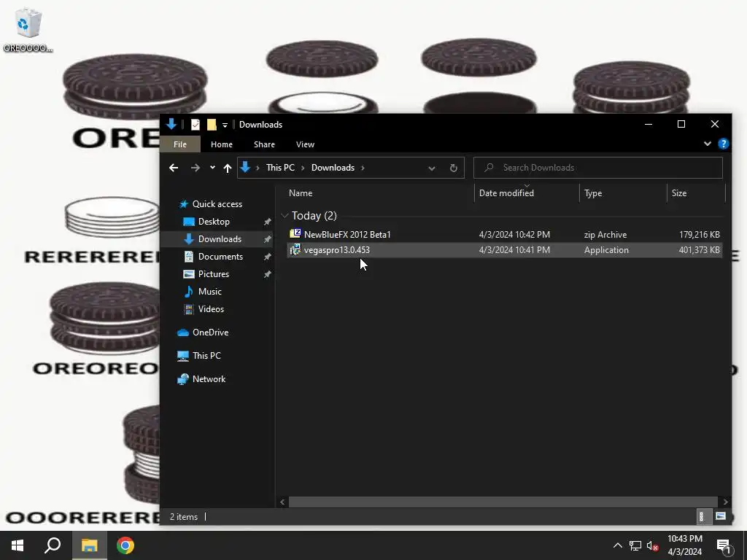
Task: Open OneDrive in the navigation pane
Action: click(210, 332)
